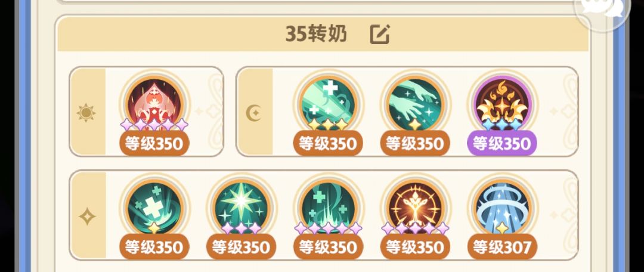Select the golden glowing tree emblem skill
Viewport: 644px width, 272px height.
[415, 207]
